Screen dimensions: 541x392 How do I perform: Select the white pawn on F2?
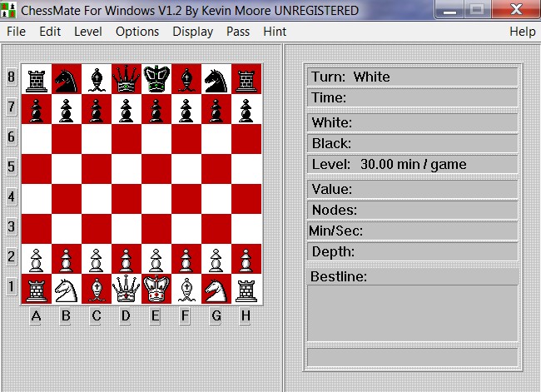point(186,259)
